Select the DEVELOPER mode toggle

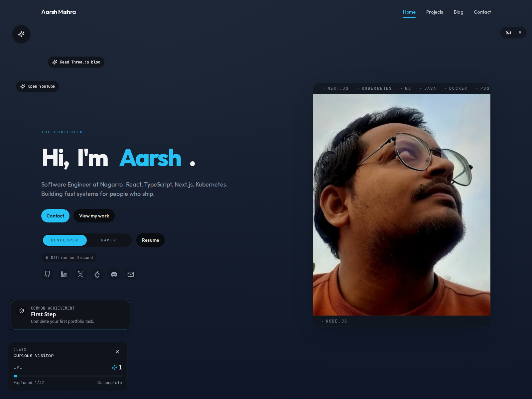pyautogui.click(x=65, y=240)
